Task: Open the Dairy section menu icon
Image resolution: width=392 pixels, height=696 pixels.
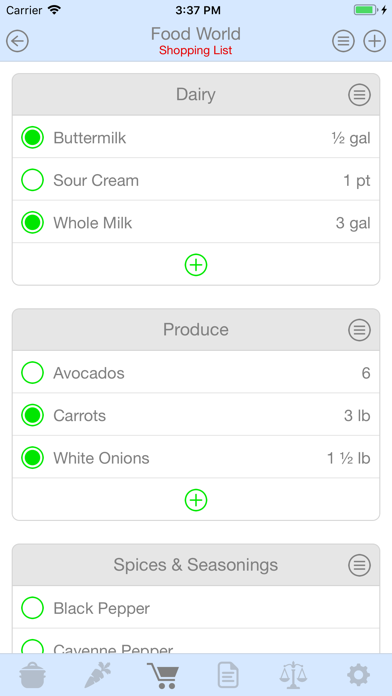Action: coord(359,95)
